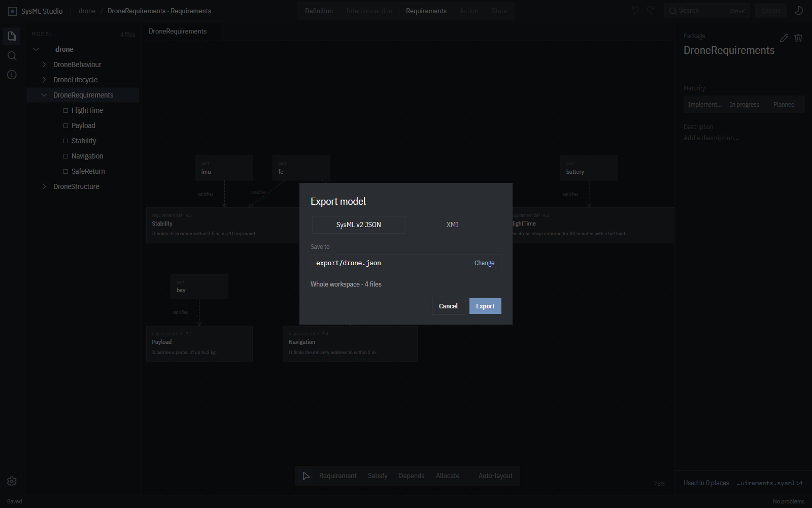Expand the DroneStructure package

pyautogui.click(x=44, y=186)
